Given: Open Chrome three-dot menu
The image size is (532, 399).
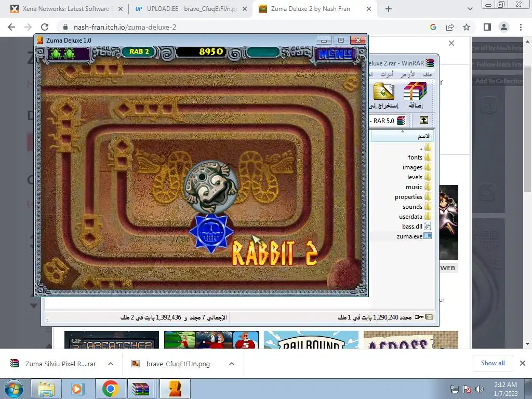Looking at the screenshot, I should [x=521, y=27].
